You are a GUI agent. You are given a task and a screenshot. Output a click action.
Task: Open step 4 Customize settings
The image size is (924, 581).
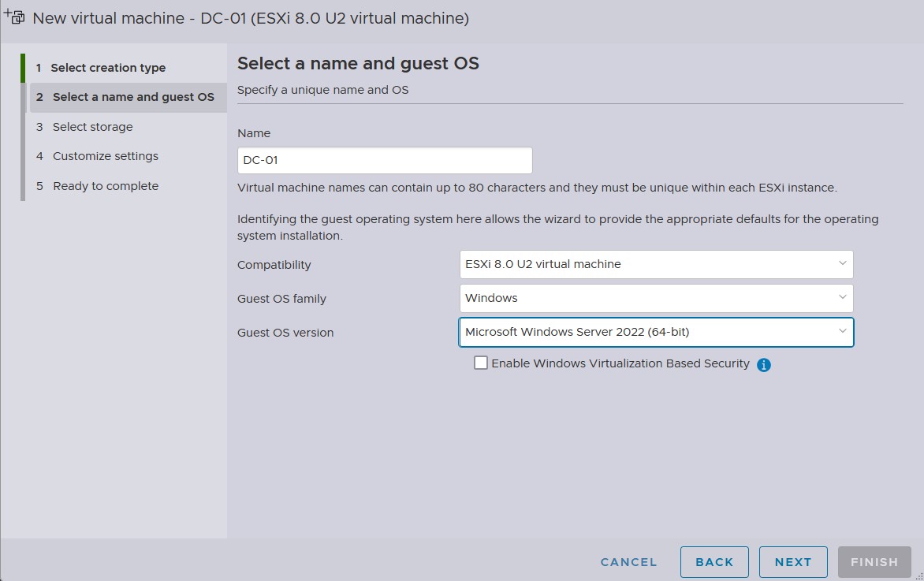[x=105, y=156]
